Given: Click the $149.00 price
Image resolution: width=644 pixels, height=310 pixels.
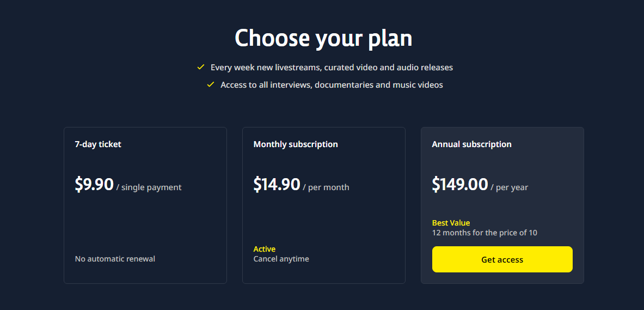Looking at the screenshot, I should [459, 185].
